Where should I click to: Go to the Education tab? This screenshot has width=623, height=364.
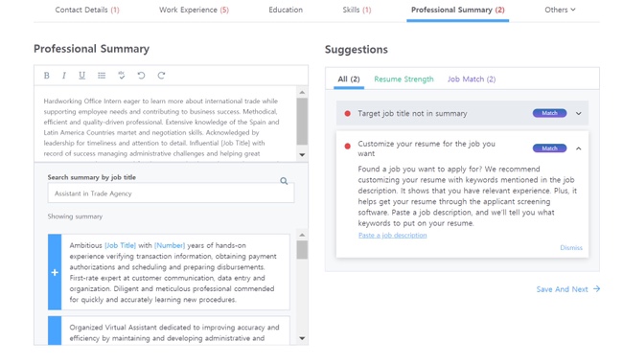(286, 10)
